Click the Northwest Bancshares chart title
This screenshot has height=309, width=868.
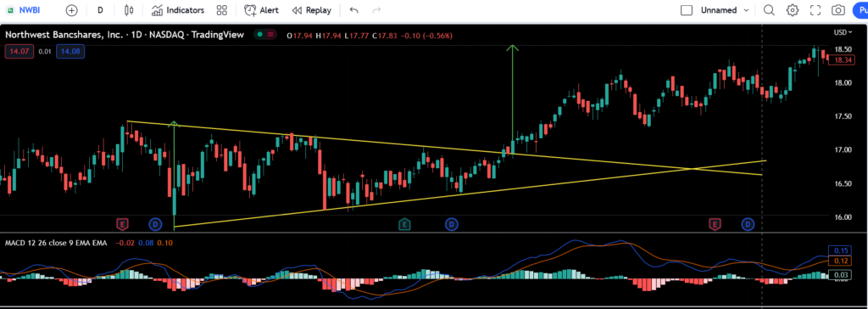[x=125, y=35]
